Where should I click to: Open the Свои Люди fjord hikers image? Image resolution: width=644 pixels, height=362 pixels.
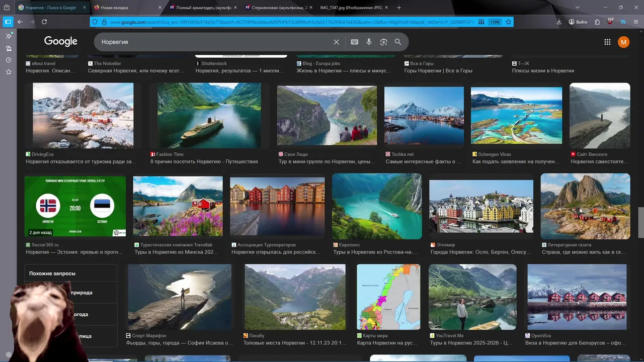(327, 116)
